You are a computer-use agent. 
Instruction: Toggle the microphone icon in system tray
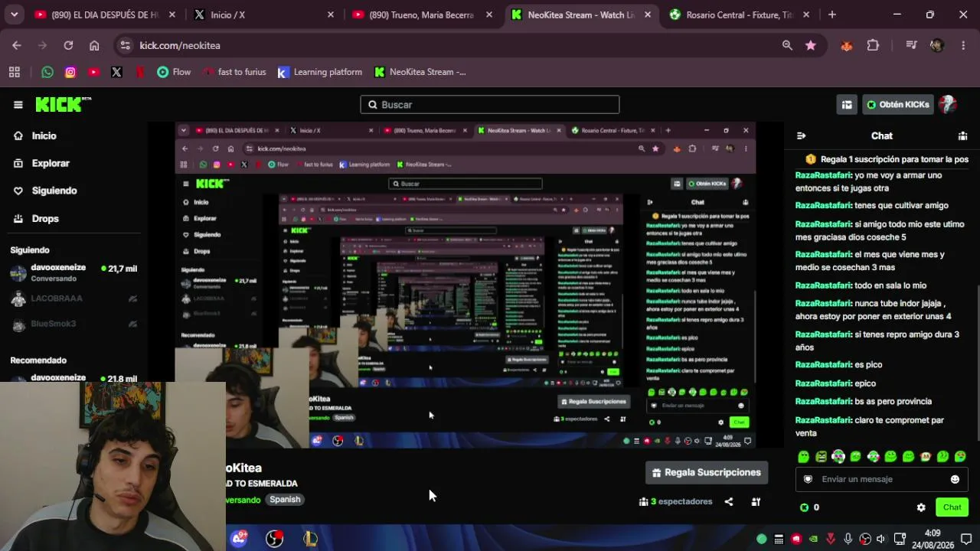[x=848, y=539]
